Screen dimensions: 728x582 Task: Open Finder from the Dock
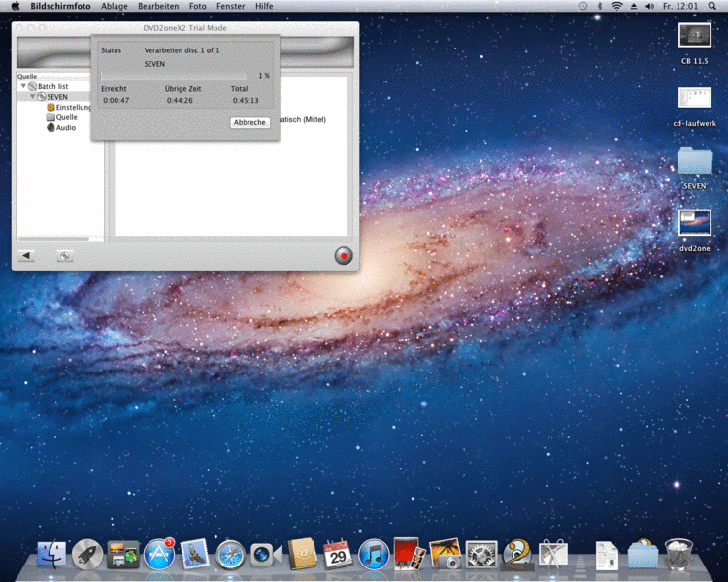pos(51,554)
